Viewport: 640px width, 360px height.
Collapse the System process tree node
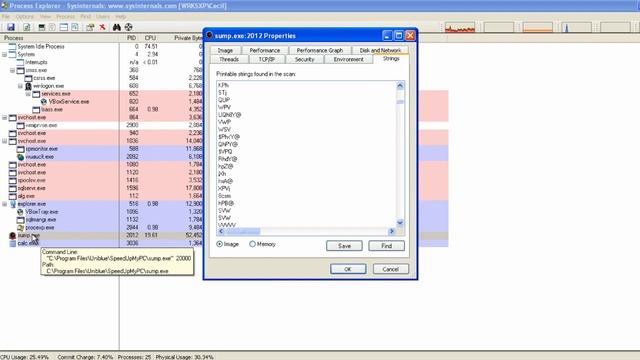click(4, 54)
